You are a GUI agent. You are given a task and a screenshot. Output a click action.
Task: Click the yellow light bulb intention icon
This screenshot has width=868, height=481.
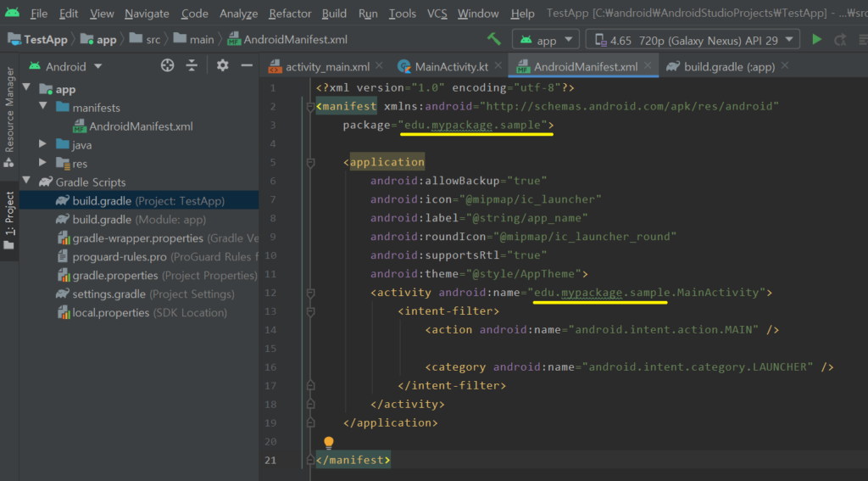tap(329, 443)
